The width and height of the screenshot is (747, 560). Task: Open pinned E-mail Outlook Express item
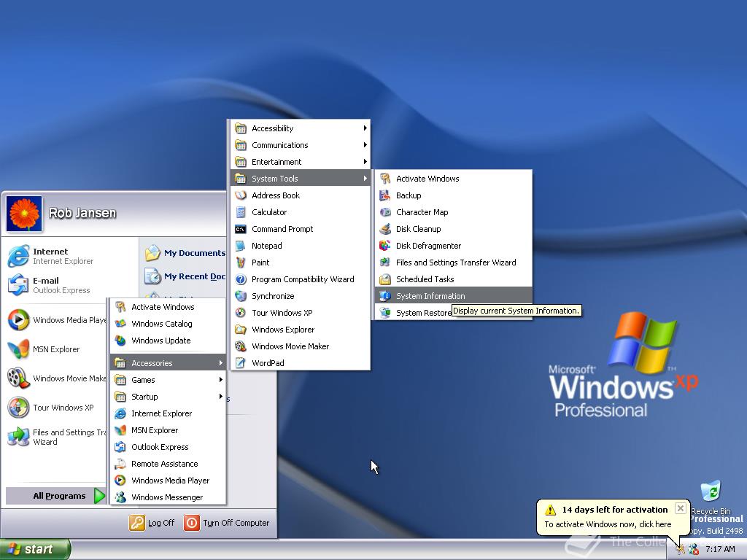(70, 285)
